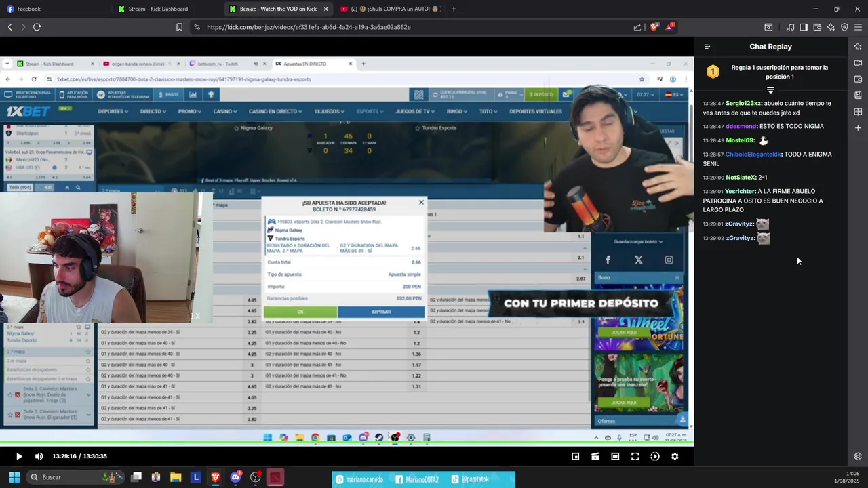Mute the video player volume

tap(39, 456)
